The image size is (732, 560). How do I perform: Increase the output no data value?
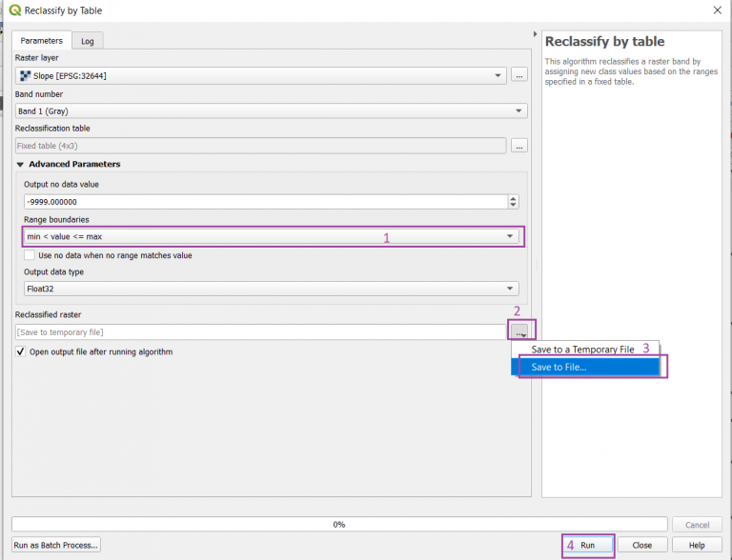[x=514, y=198]
